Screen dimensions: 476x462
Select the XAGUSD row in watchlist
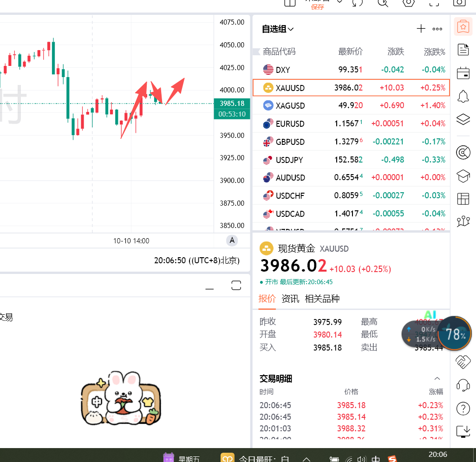(x=351, y=106)
